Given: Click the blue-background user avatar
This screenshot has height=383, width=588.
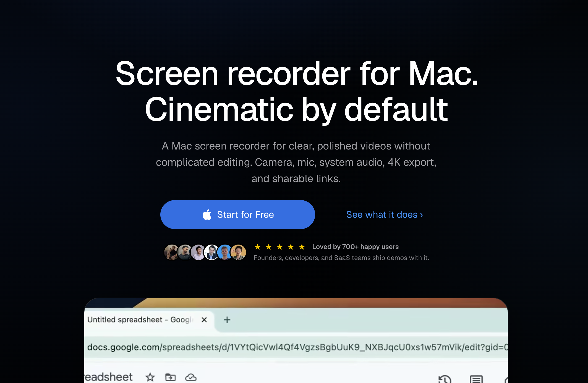Looking at the screenshot, I should (225, 252).
